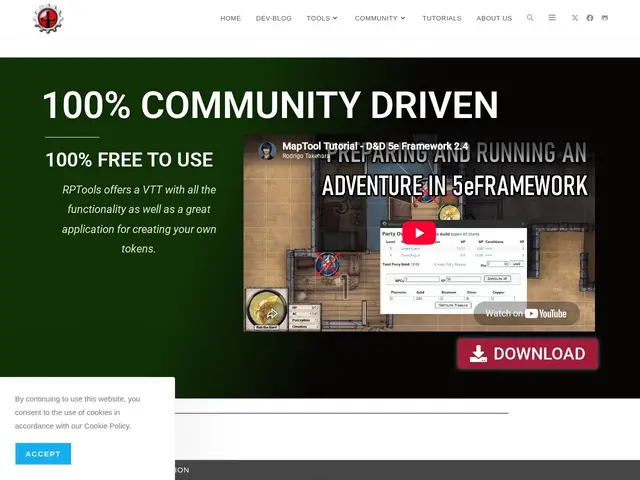The image size is (640, 480).
Task: Open the video title MapTool Tutorial link
Action: [x=375, y=146]
